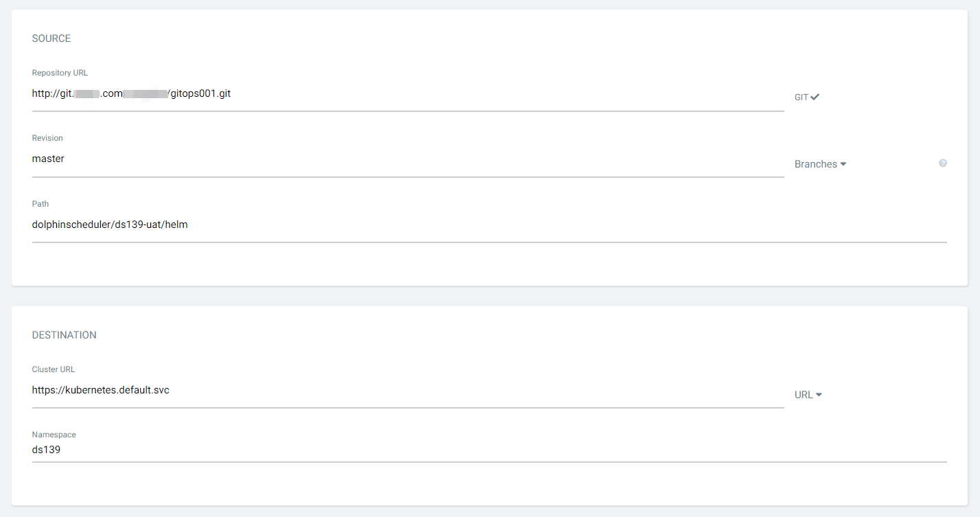Click the Revision field label

pos(47,138)
